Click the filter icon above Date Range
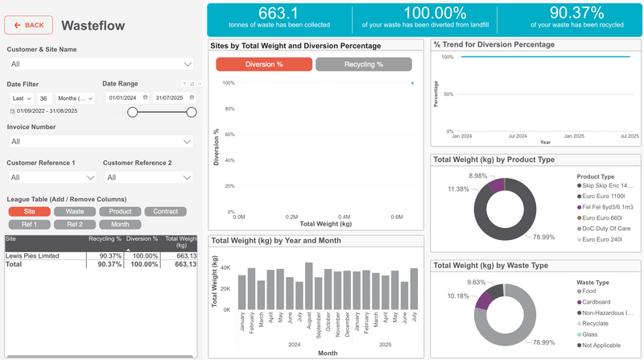644x360 pixels. [183, 84]
